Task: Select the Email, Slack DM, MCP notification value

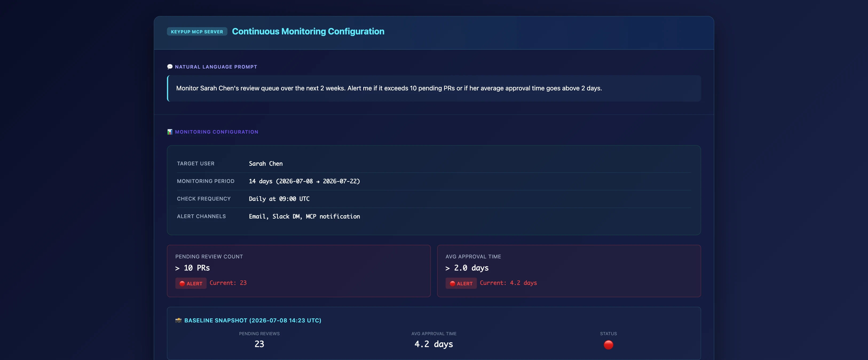Action: [x=304, y=216]
